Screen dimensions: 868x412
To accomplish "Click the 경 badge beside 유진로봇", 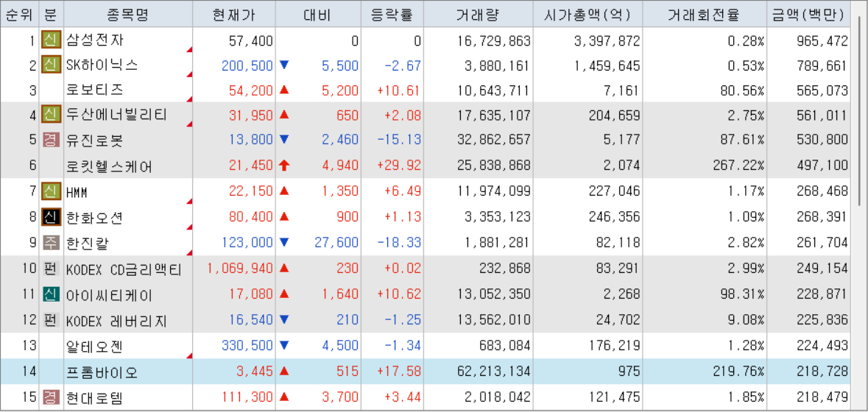I will [51, 140].
